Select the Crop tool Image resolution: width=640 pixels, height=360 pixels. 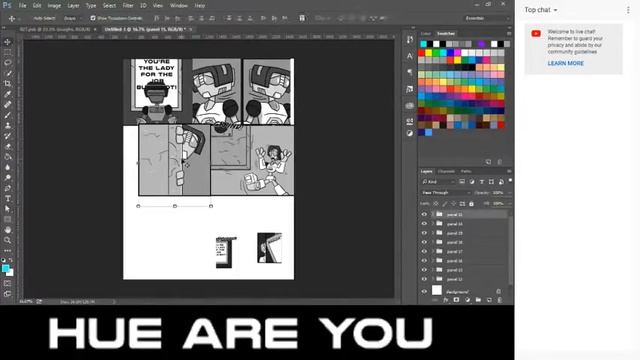7,84
